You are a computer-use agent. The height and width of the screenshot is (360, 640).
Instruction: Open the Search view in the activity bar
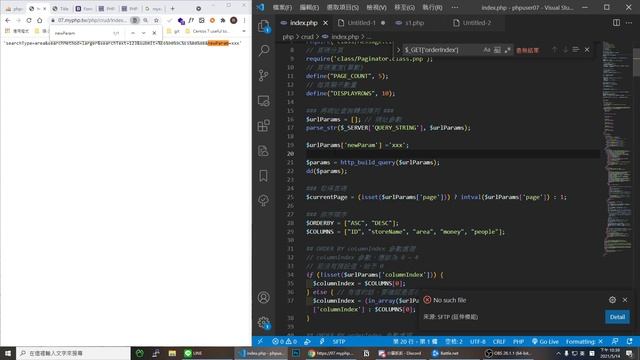point(264,50)
